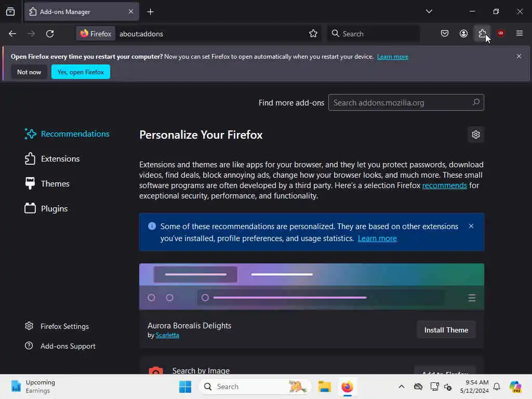This screenshot has width=532, height=399.
Task: Dismiss the startup notification banner
Action: [x=519, y=56]
